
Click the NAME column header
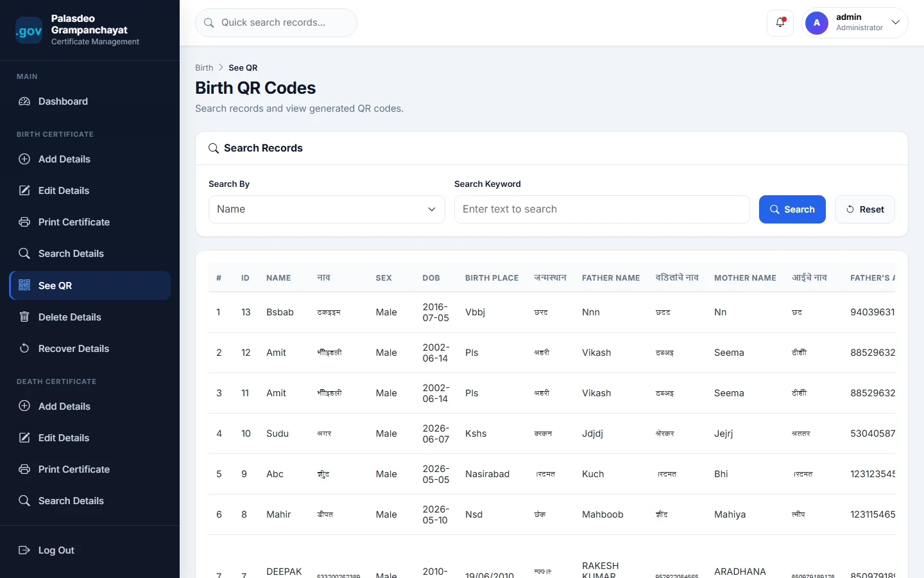278,278
